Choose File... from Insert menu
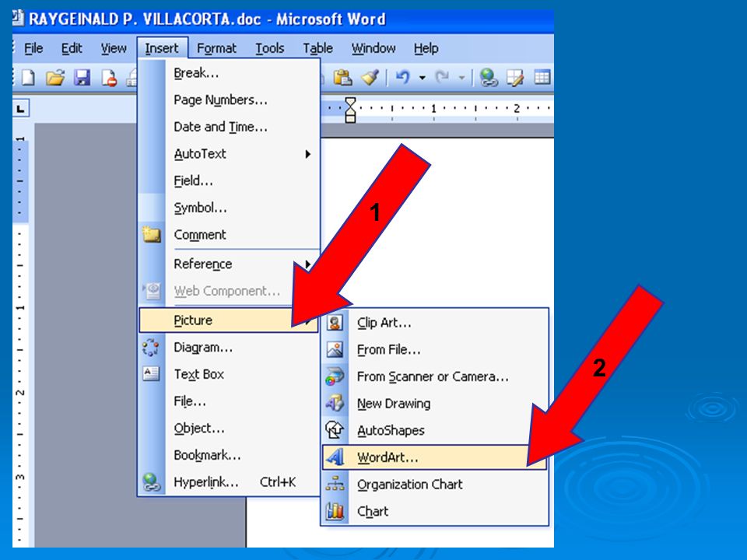The width and height of the screenshot is (747, 560). (229, 401)
